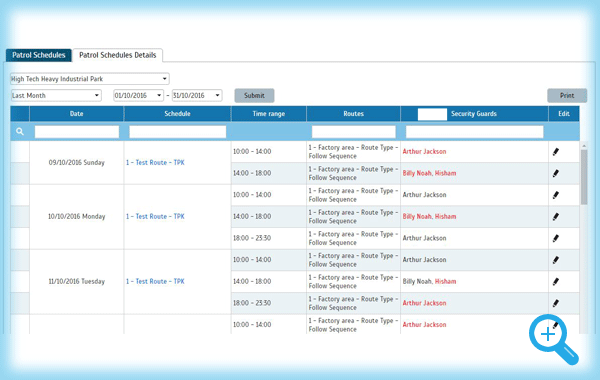
Task: Click the 09/10/2016 Sunday date cell
Action: click(77, 163)
